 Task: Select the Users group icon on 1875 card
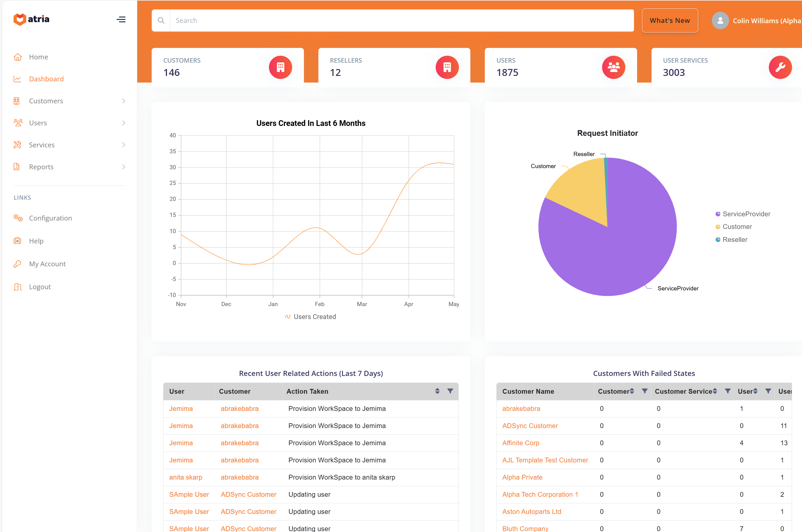(613, 67)
